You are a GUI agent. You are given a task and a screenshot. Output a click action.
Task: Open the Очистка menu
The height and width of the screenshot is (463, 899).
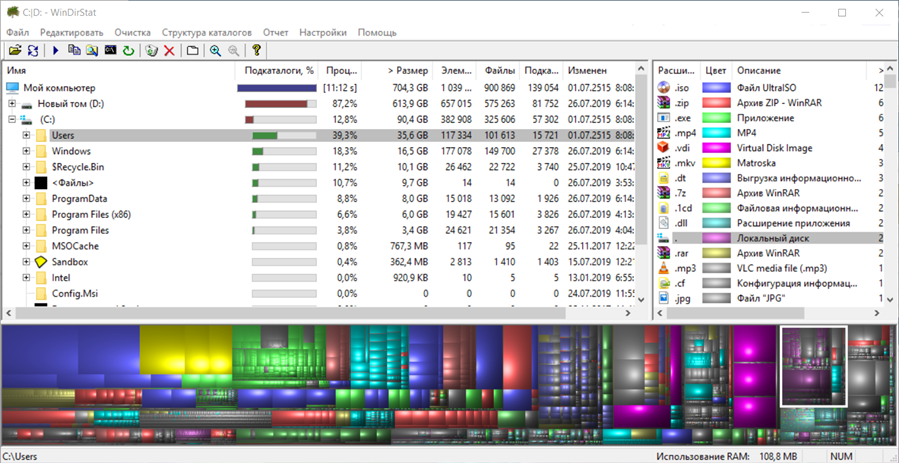click(133, 32)
